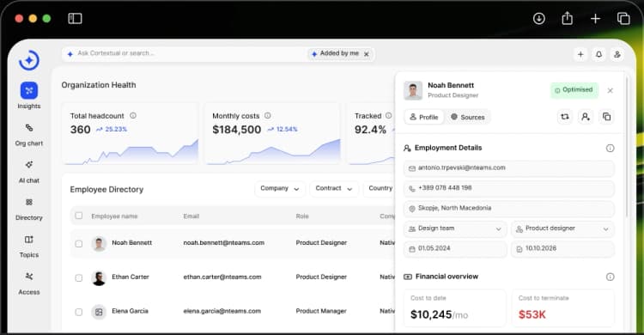Open the browser downloads icon

point(539,19)
